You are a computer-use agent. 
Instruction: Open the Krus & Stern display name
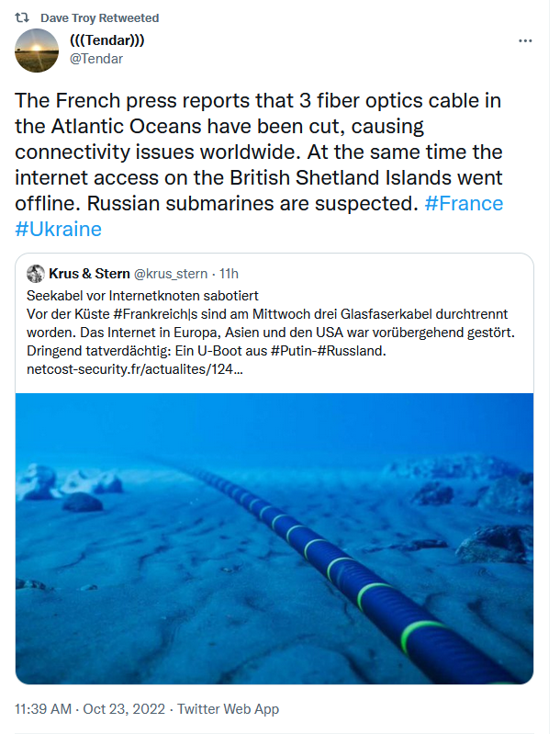click(89, 274)
